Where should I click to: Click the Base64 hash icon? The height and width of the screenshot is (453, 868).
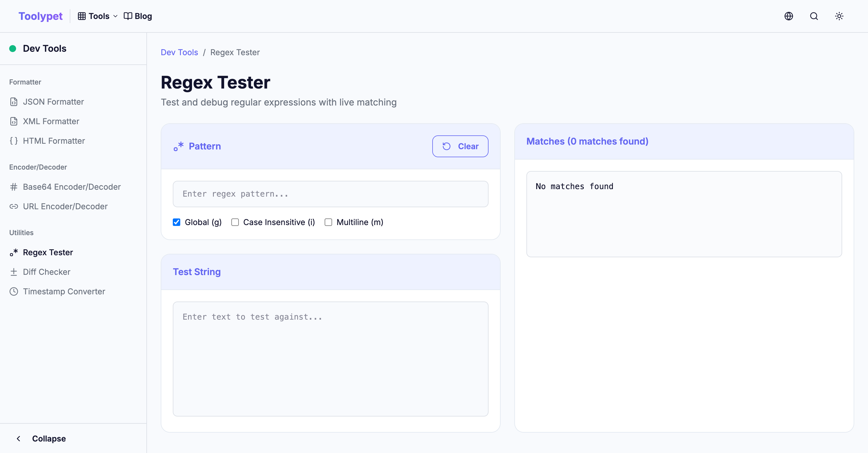pyautogui.click(x=13, y=187)
